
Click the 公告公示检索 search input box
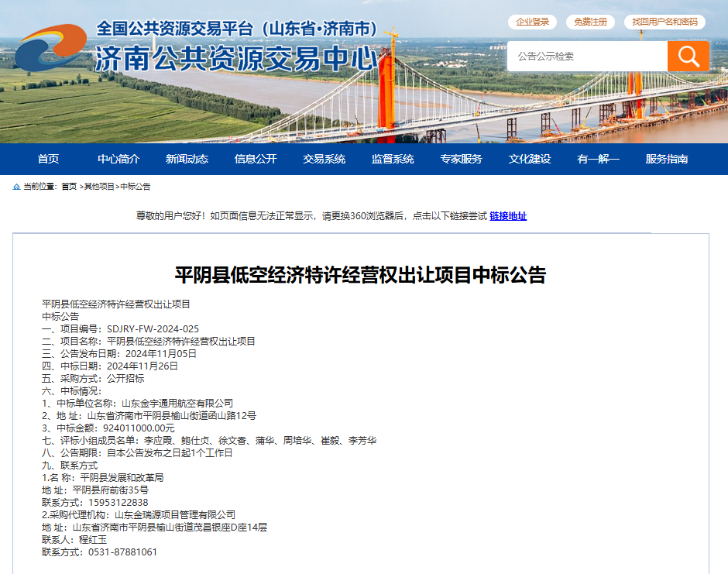pyautogui.click(x=589, y=56)
